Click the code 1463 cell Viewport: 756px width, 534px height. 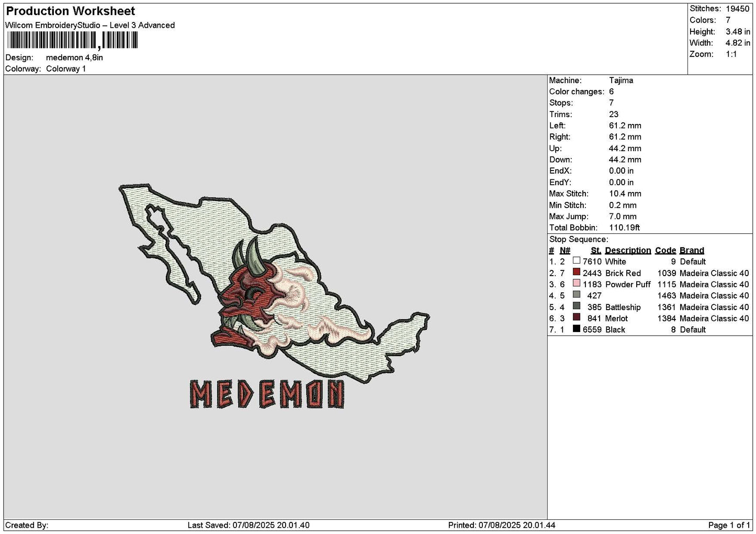pos(667,296)
